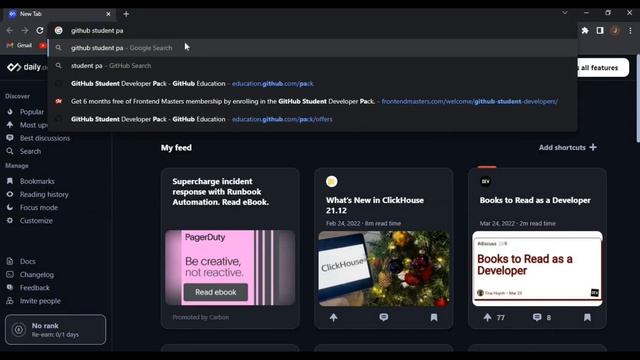This screenshot has height=360, width=640.
Task: Click the Read ebook button
Action: (x=216, y=292)
